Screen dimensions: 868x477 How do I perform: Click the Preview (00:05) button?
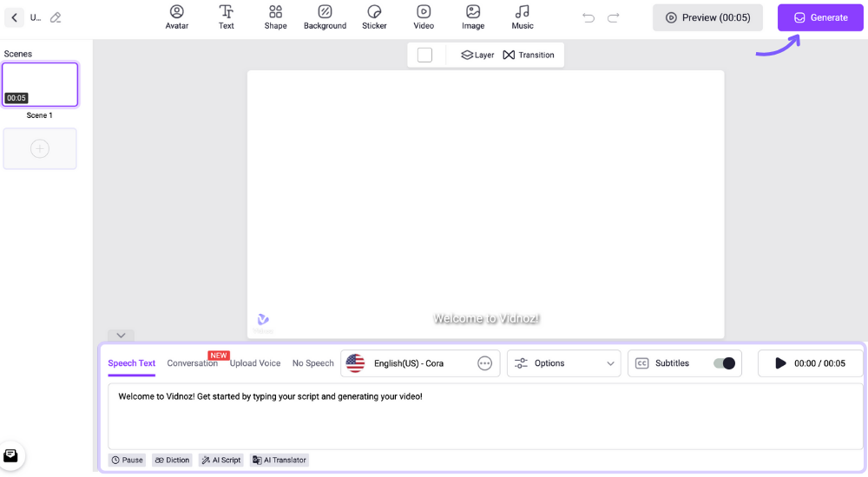point(707,17)
